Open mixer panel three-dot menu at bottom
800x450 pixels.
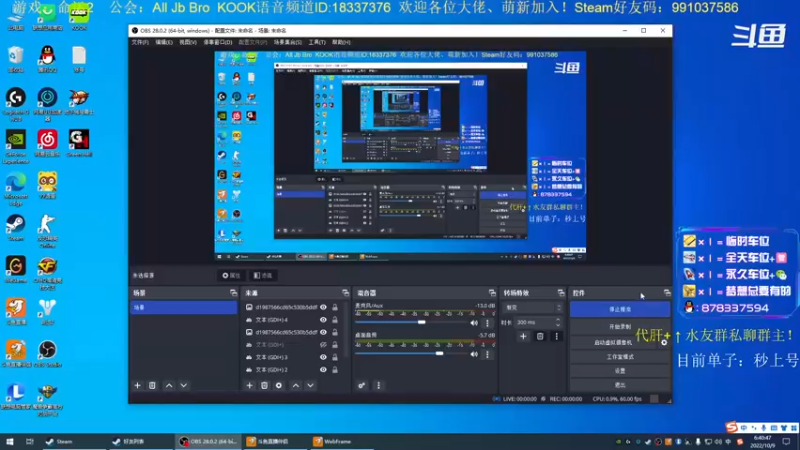[x=379, y=386]
